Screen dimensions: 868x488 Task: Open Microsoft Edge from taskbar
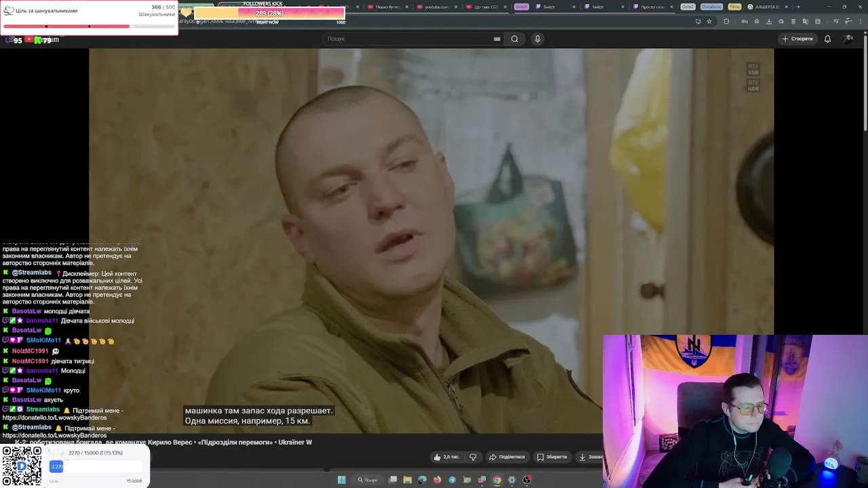tap(422, 480)
